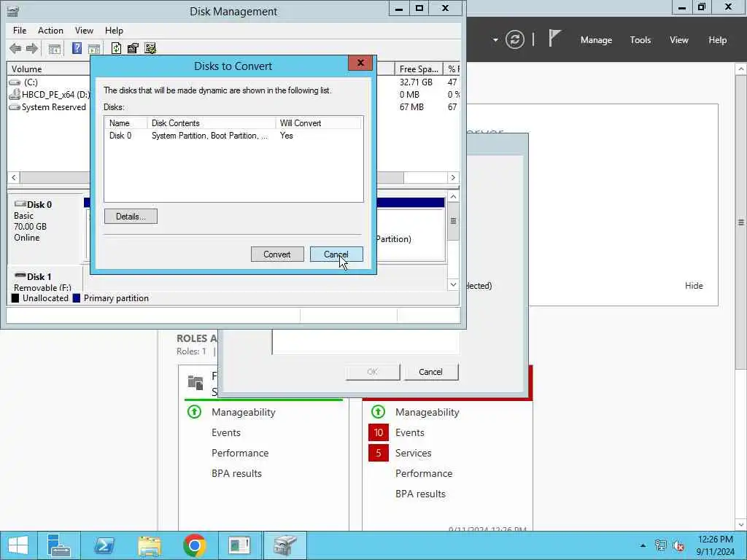Click the Forward arrow in Disk Management toolbar
The height and width of the screenshot is (560, 747).
(32, 48)
